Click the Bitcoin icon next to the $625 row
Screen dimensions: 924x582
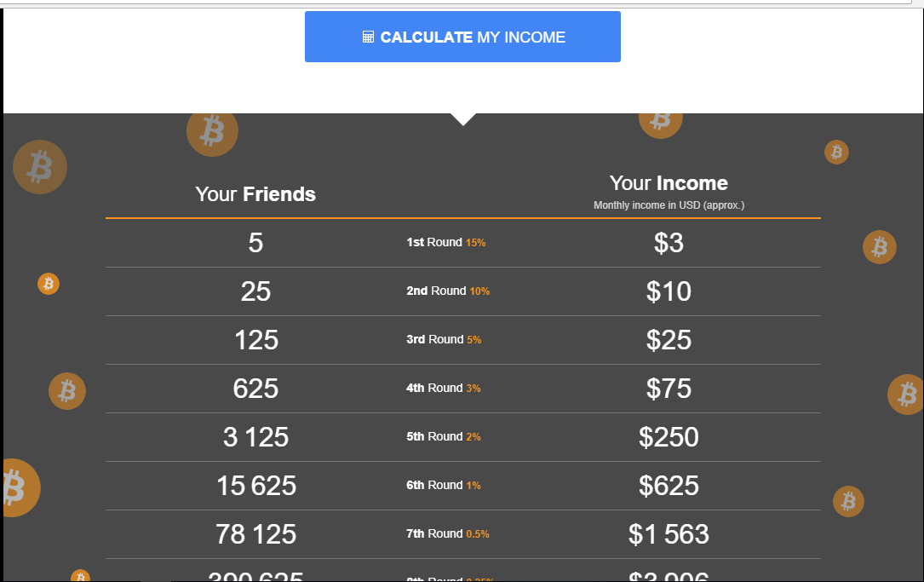[848, 502]
